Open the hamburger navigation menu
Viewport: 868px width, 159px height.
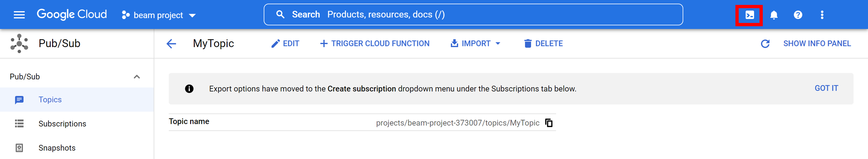[x=19, y=15]
